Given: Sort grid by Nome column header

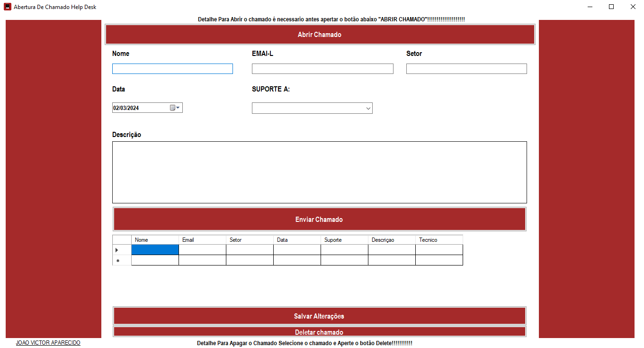Looking at the screenshot, I should [155, 240].
